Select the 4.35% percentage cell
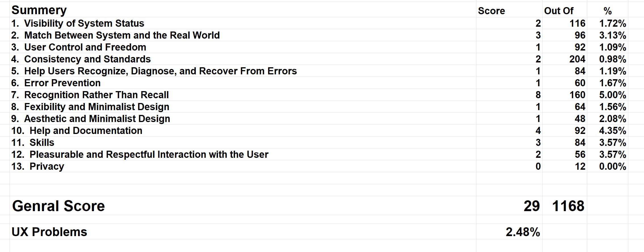 (612, 131)
